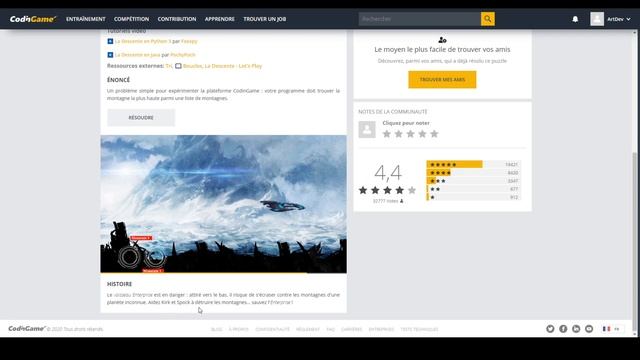
Task: Rate the puzzle two stars
Action: tap(399, 134)
